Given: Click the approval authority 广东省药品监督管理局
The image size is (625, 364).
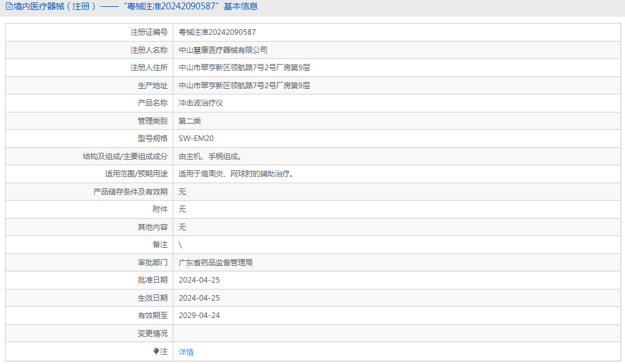Looking at the screenshot, I should (x=216, y=263).
